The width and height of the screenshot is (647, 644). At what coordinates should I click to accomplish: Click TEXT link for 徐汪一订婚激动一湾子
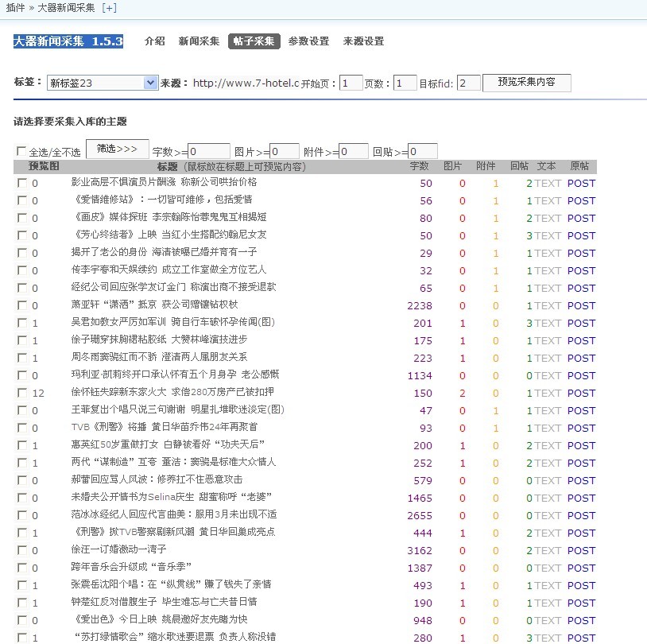[548, 551]
